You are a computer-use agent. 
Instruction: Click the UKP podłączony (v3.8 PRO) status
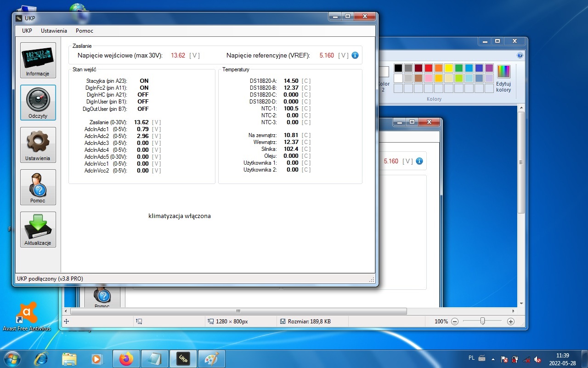[50, 278]
